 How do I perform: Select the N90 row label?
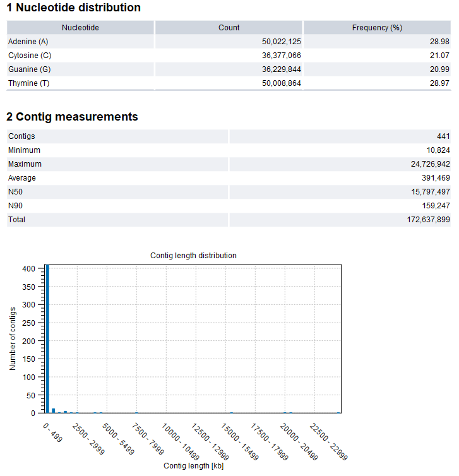(x=16, y=206)
